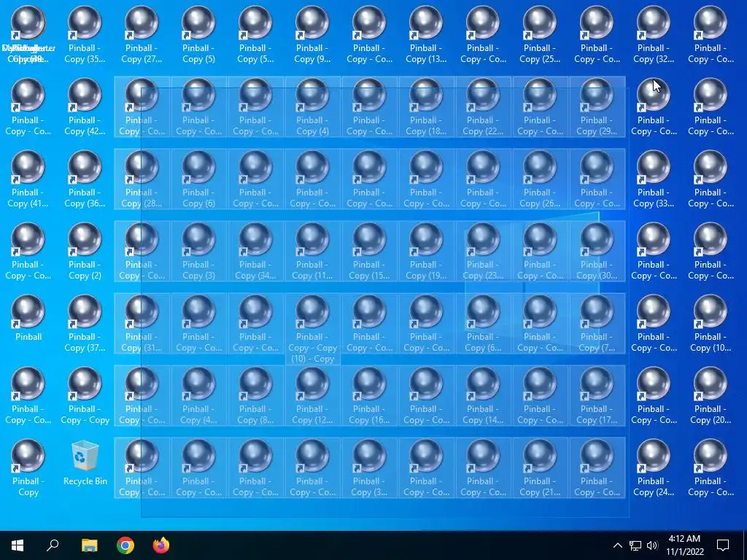Select the 'Pinball - Copy (27...' shortcut
Viewport: 747px width, 560px height.
(x=142, y=34)
